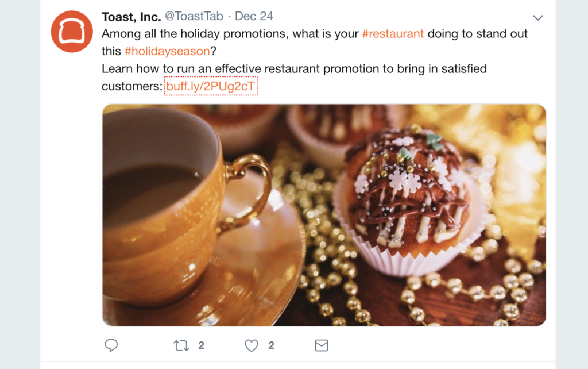
Task: Click the #restaurant hashtag
Action: tap(394, 33)
